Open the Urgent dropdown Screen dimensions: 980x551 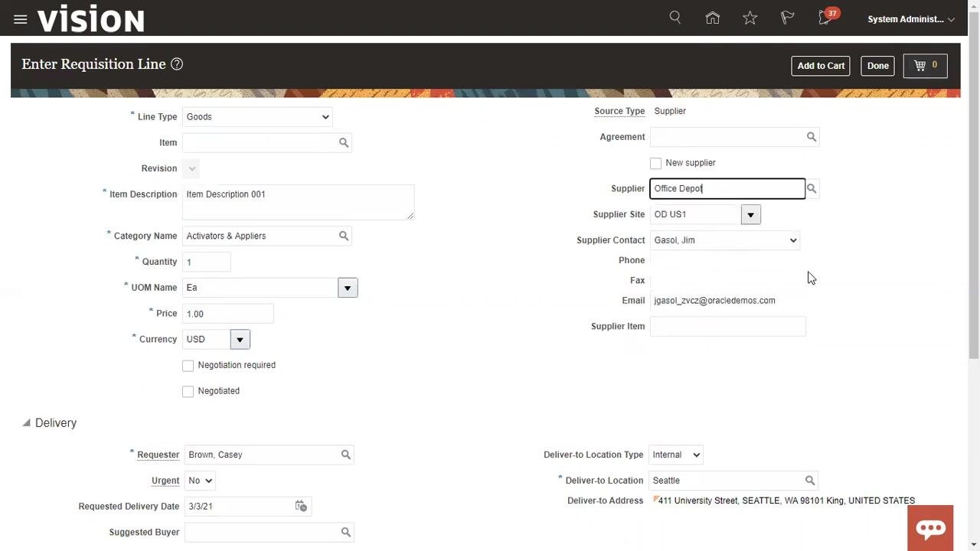click(200, 481)
